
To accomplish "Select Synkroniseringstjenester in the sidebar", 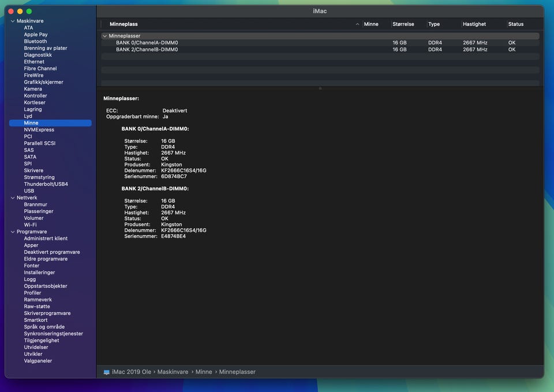I will coord(53,334).
